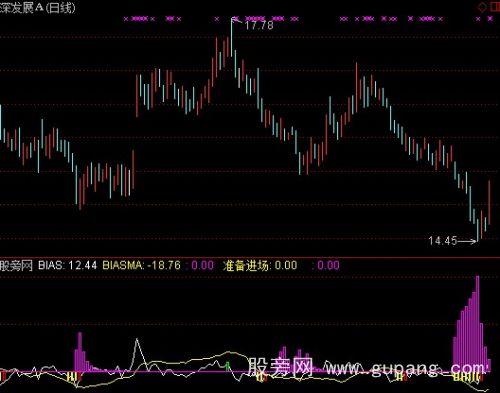Screen dimensions: 500x393
Task: Click the 14.45 low price label
Action: pos(443,241)
